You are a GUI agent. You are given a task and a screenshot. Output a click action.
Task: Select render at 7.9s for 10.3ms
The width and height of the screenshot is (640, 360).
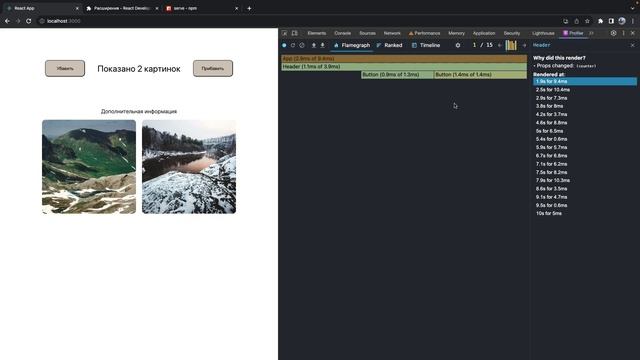click(584, 180)
